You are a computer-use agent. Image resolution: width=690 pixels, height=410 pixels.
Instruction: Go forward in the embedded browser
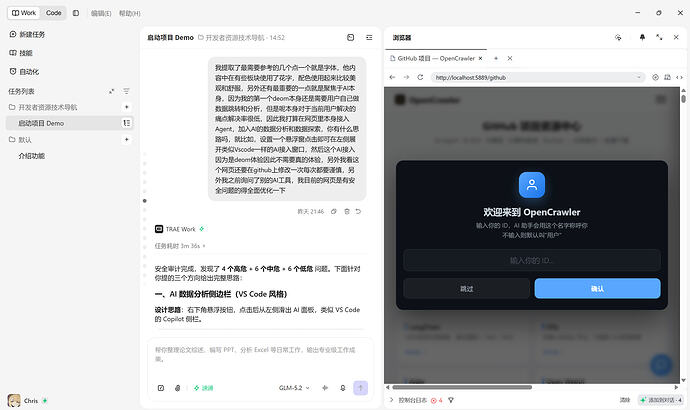[x=406, y=77]
